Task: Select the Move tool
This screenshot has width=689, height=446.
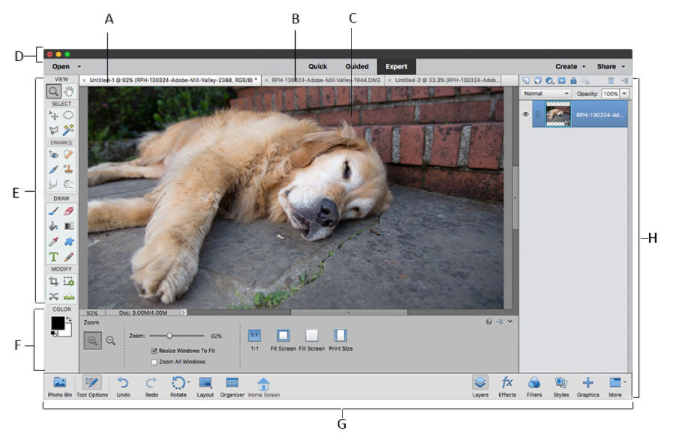Action: click(54, 116)
